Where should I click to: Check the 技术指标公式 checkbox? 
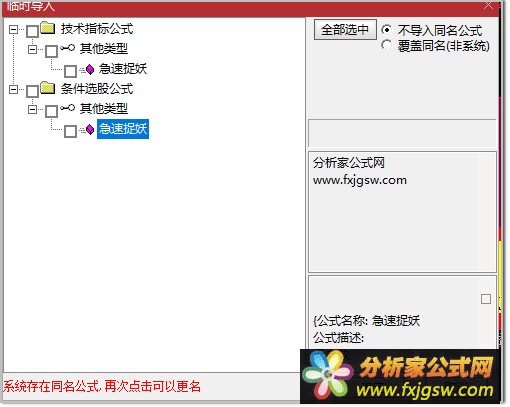pyautogui.click(x=32, y=32)
